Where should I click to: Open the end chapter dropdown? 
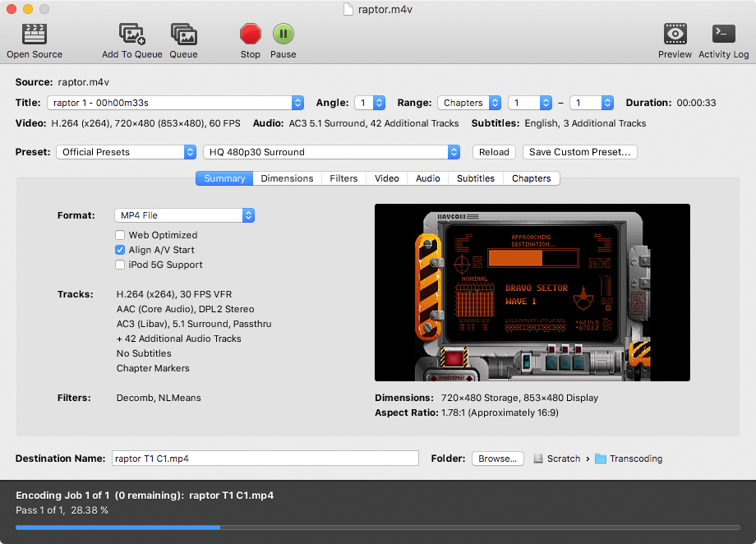pos(592,103)
